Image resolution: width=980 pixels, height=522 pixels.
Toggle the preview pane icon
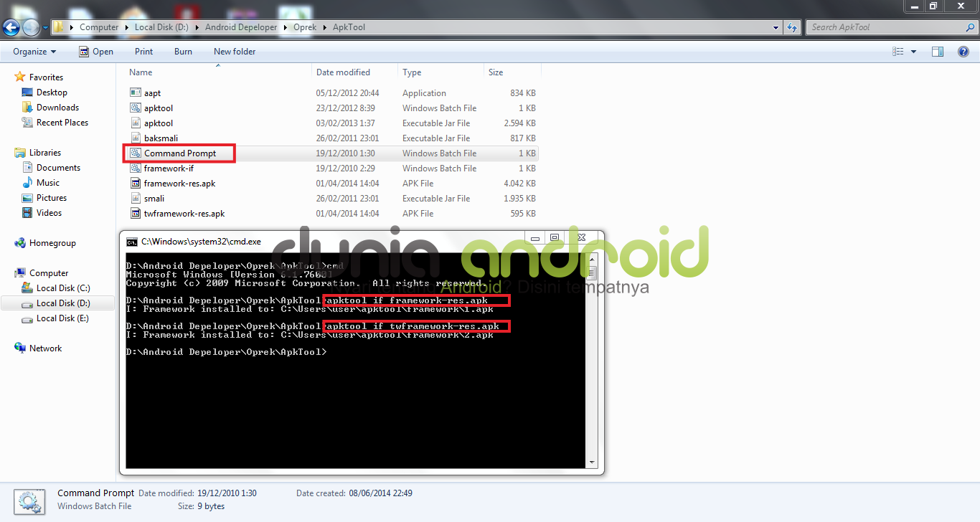click(x=938, y=51)
